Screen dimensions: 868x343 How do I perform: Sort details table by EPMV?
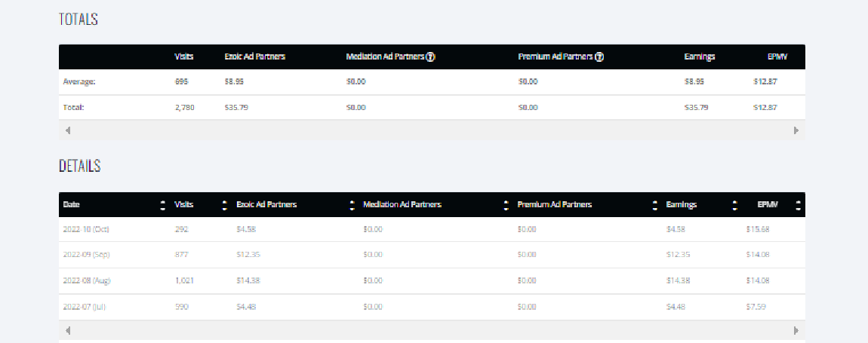click(x=799, y=205)
